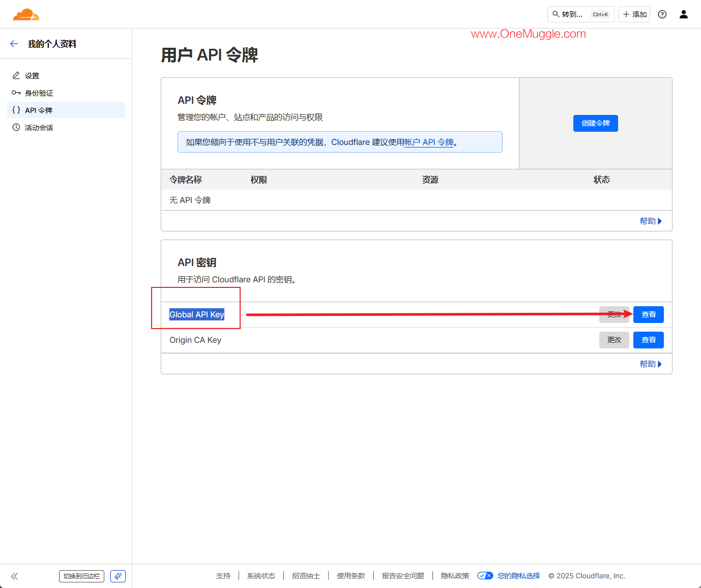Expand 帮助 under the API 令牌 table
The width and height of the screenshot is (701, 588).
(651, 221)
